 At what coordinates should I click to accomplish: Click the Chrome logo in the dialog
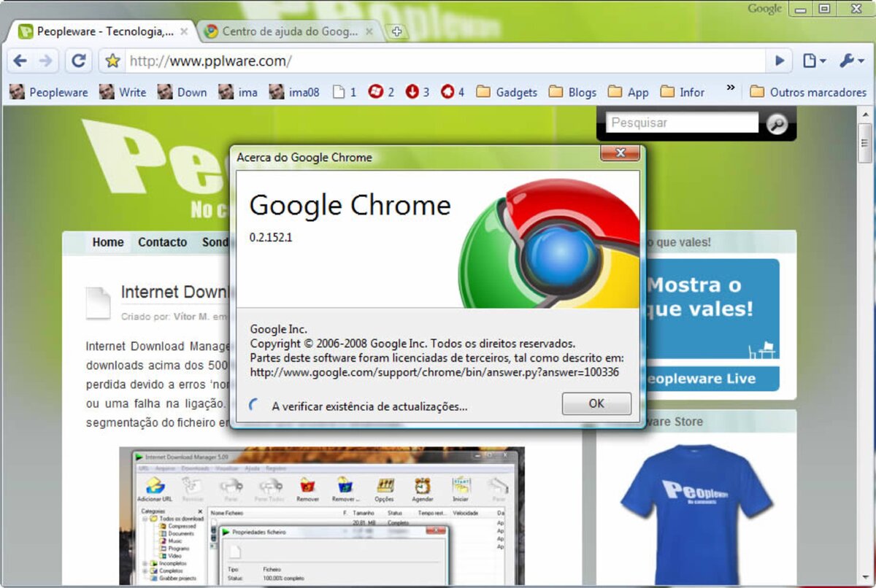point(548,243)
